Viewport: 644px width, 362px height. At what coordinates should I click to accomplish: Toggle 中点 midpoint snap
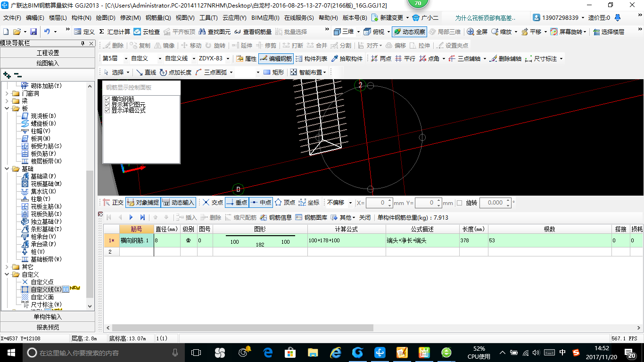(261, 203)
